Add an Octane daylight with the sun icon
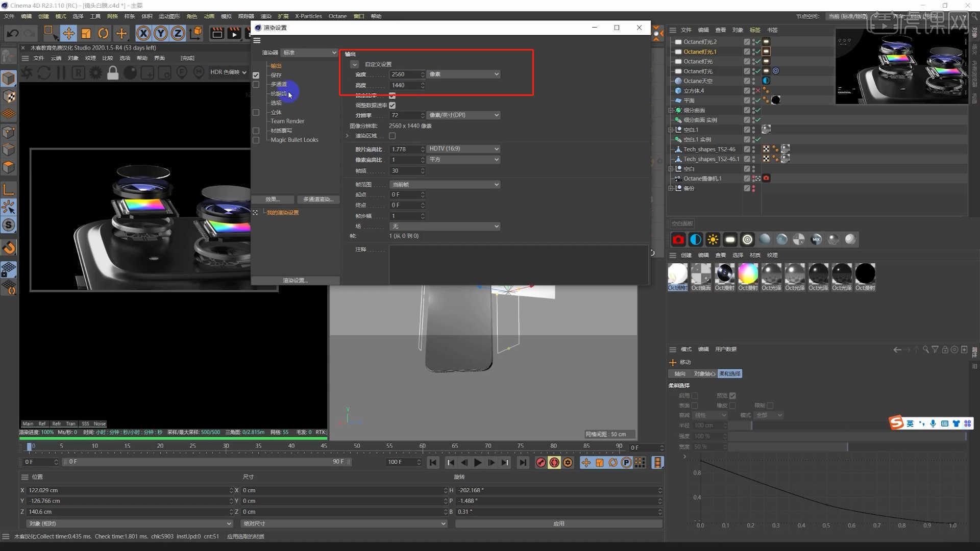 [x=713, y=239]
